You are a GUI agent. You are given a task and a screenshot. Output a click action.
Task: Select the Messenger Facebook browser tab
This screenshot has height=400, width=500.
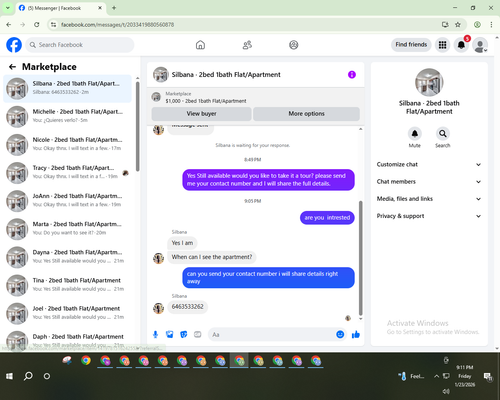point(61,8)
